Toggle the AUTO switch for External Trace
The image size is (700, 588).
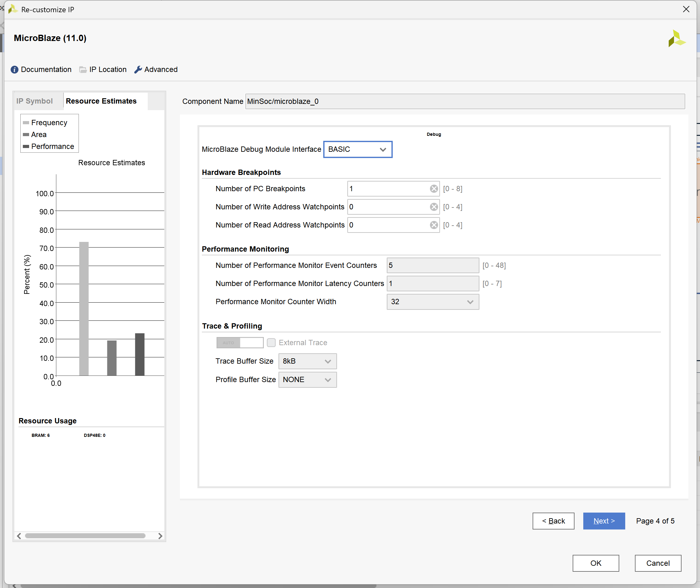point(240,343)
